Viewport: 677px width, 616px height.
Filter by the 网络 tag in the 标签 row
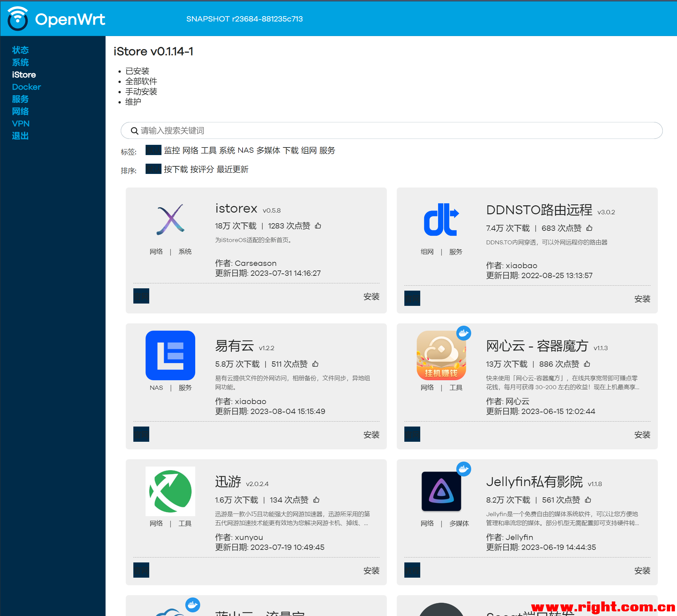point(190,150)
